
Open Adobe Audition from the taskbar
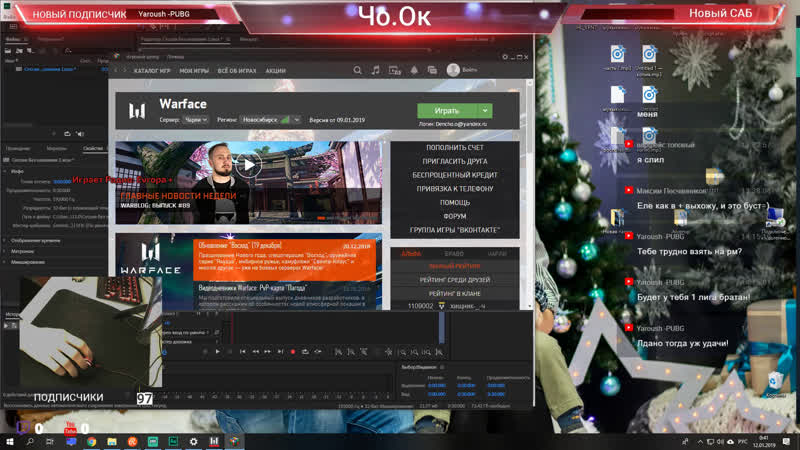(x=173, y=441)
